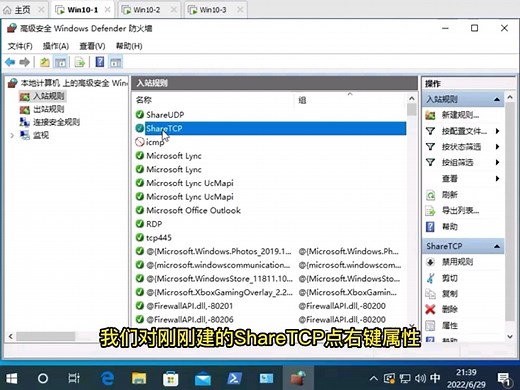Open the 按配置文件筛选 submenu arrow
This screenshot has width=520, height=390.
pyautogui.click(x=497, y=131)
